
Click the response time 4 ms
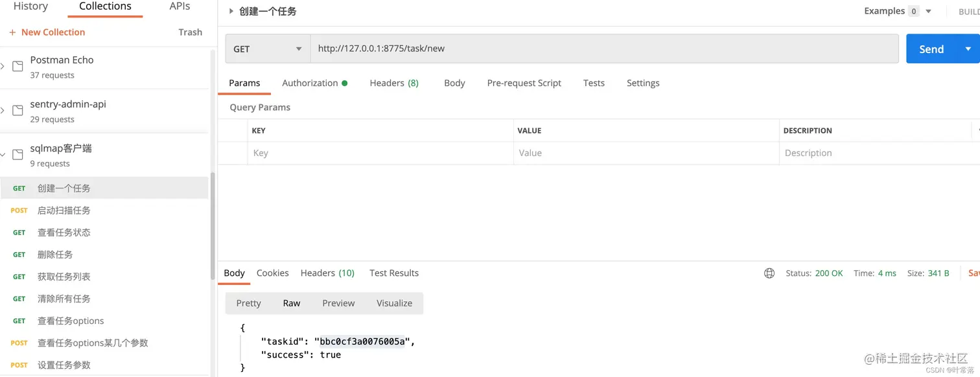[887, 273]
